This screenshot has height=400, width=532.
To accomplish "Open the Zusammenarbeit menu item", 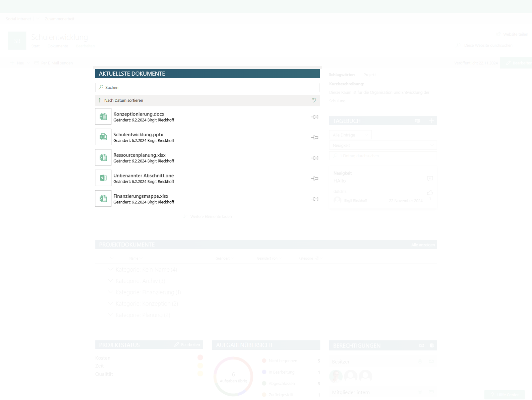I will pyautogui.click(x=60, y=19).
